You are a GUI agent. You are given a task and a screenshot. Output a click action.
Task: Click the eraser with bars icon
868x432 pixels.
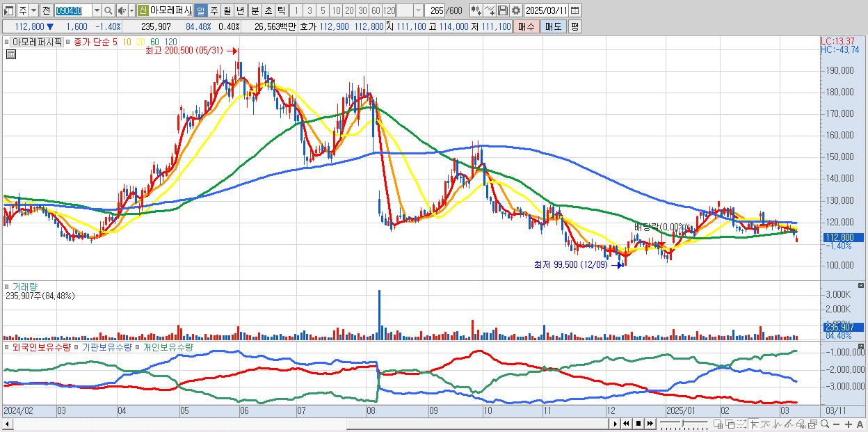click(x=801, y=424)
